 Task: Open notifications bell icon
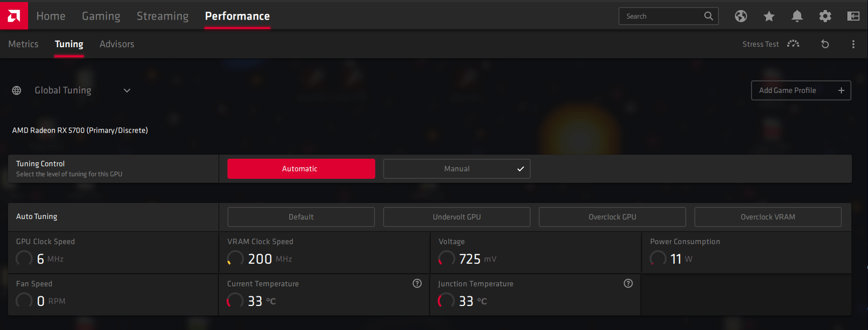pyautogui.click(x=797, y=16)
